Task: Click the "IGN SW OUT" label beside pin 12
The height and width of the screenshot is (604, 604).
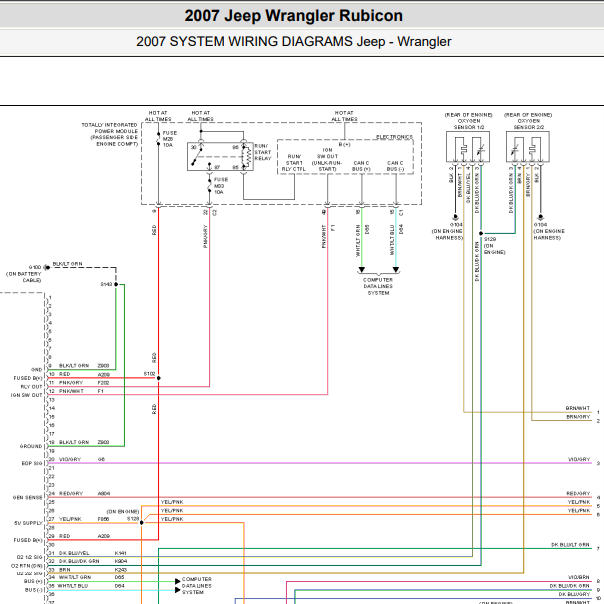Action: coord(27,395)
